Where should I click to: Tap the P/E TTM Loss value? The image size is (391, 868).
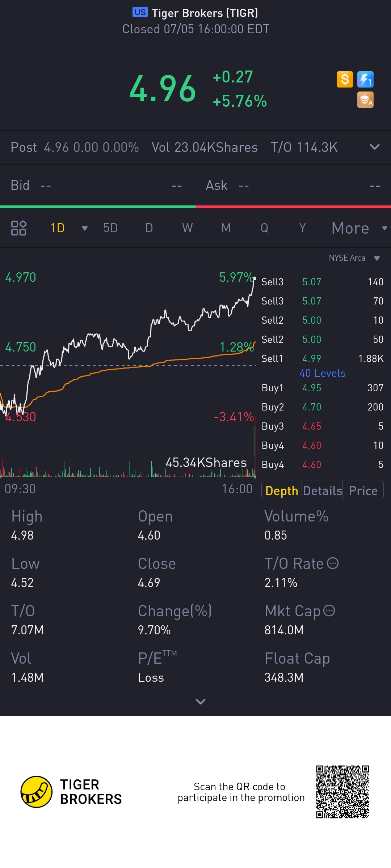pos(151,677)
